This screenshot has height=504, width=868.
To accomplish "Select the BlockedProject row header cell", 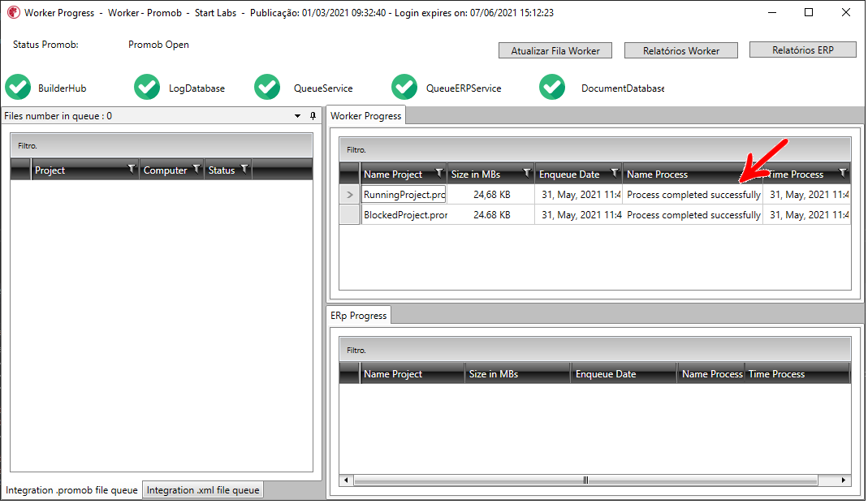I will pos(349,214).
